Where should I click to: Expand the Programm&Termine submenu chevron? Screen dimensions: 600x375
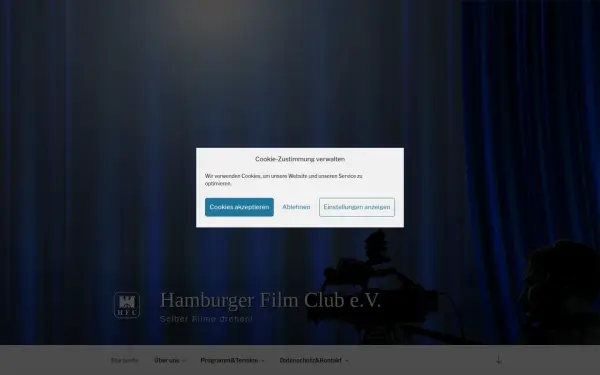click(262, 361)
